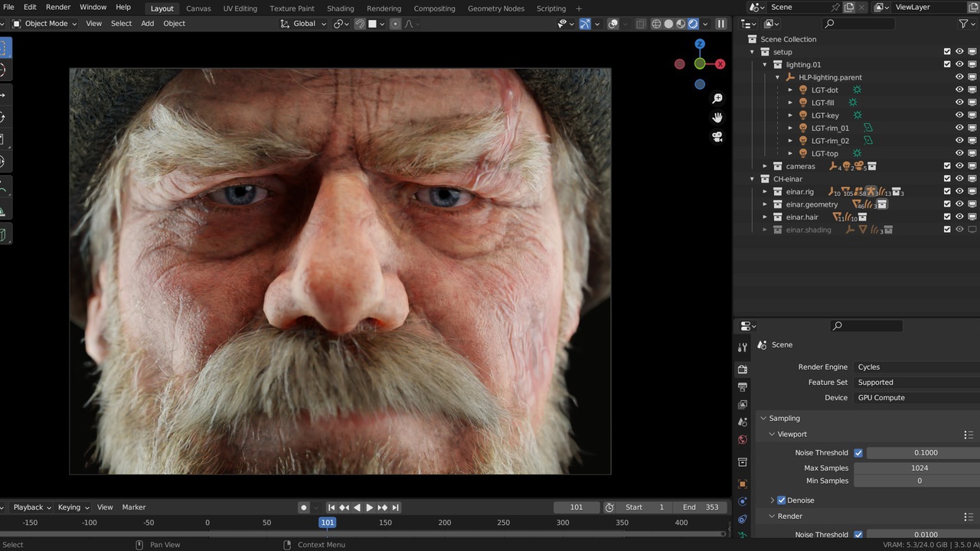Hide the LGT-key light in the outliner

click(x=959, y=115)
